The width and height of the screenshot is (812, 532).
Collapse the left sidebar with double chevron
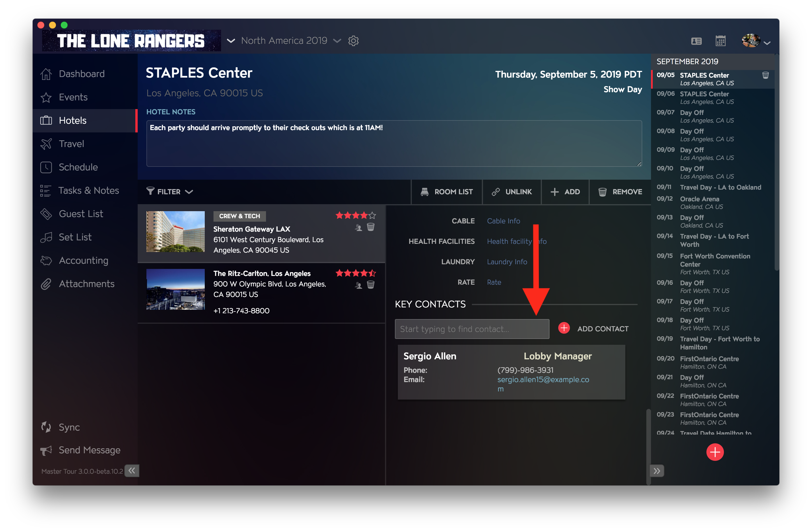[132, 471]
